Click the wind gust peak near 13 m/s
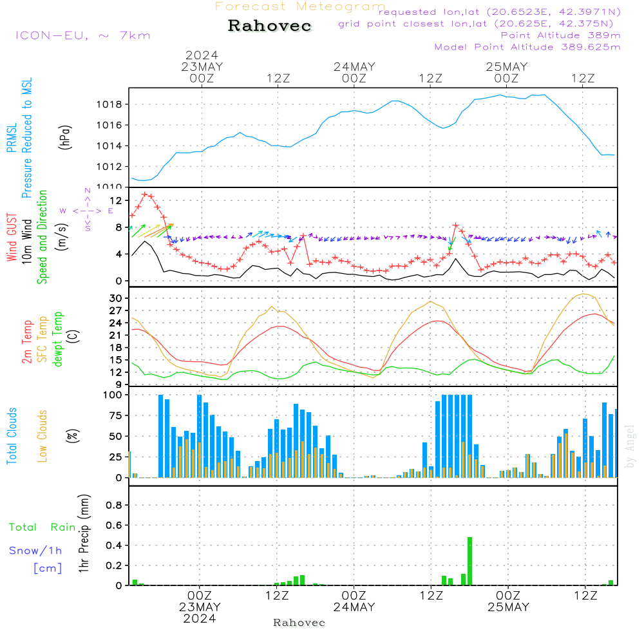 [144, 194]
